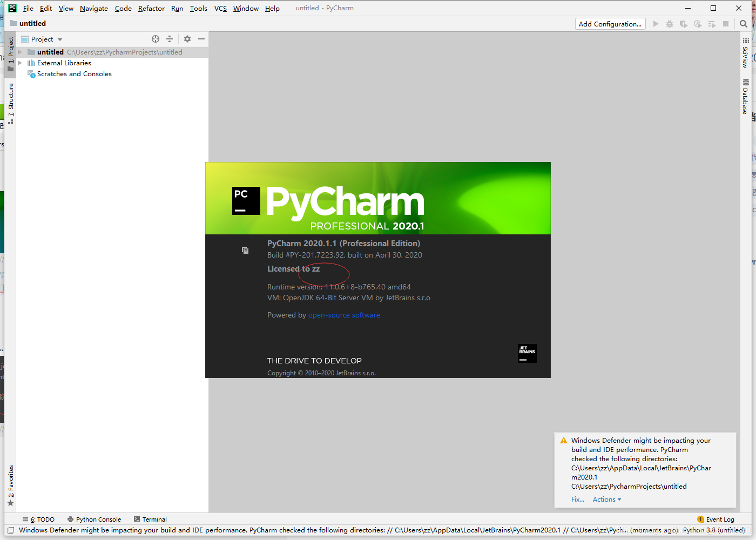Select External Libraries node

(x=59, y=63)
